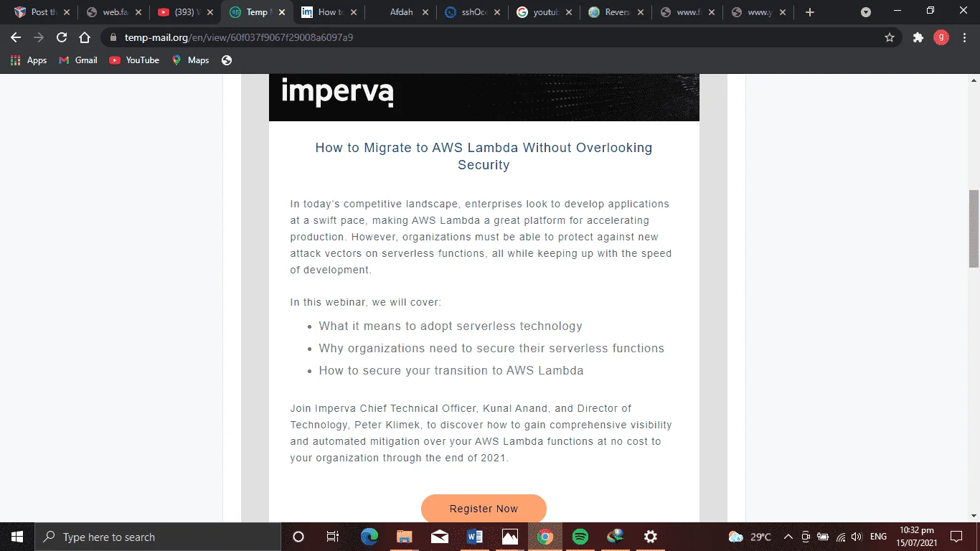Open the Apps bookmark shortcut
This screenshot has width=980, height=551.
pyautogui.click(x=29, y=60)
